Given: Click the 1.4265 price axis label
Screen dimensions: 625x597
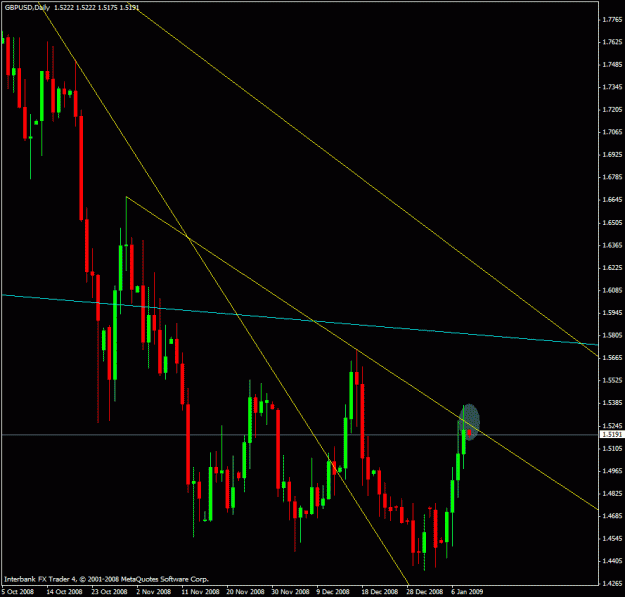Looking at the screenshot, I should coord(612,584).
